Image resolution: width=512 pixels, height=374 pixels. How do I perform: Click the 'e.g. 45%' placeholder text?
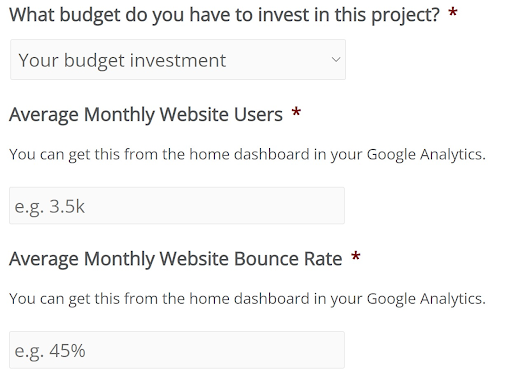click(x=50, y=351)
